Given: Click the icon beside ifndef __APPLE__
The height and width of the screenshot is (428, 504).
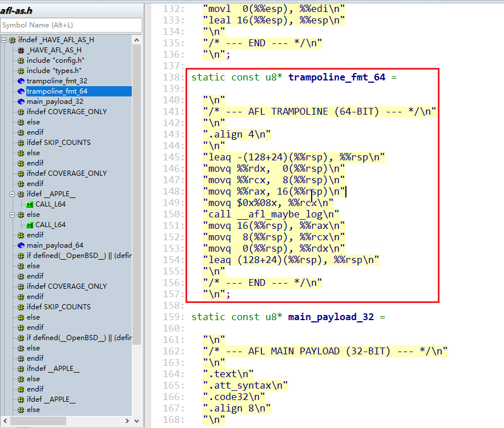Looking at the screenshot, I should (21, 369).
